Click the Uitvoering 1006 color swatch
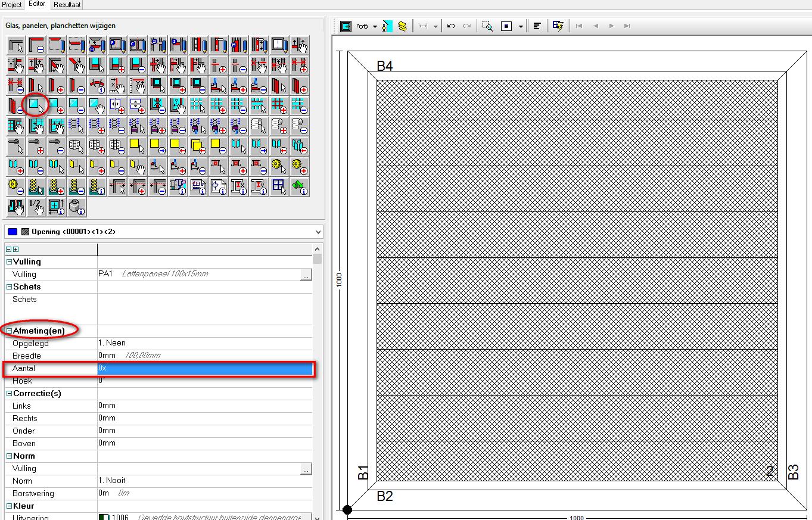This screenshot has height=520, width=812. (103, 518)
